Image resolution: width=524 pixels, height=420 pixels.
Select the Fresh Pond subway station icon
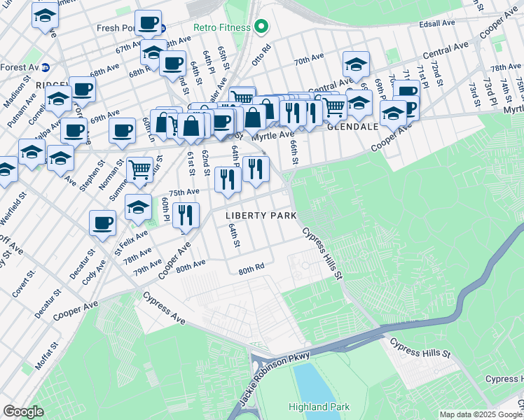162,29
